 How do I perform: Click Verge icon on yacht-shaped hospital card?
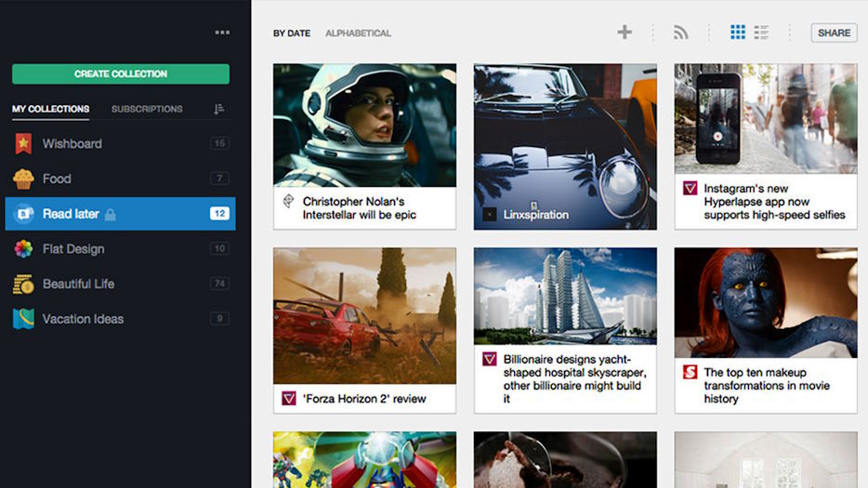point(490,359)
